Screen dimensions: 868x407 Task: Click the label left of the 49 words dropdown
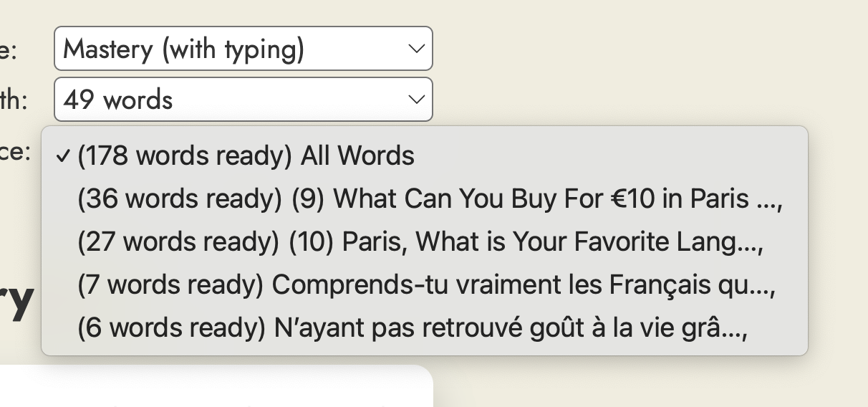click(14, 100)
